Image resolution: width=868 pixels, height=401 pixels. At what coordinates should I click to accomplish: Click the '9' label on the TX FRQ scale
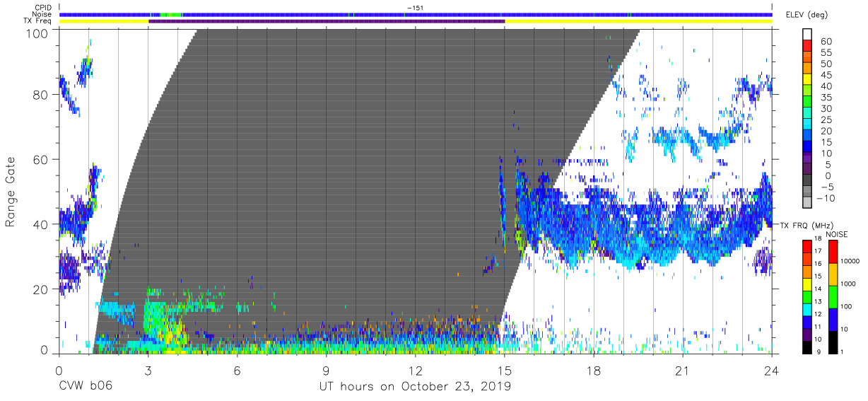(820, 353)
